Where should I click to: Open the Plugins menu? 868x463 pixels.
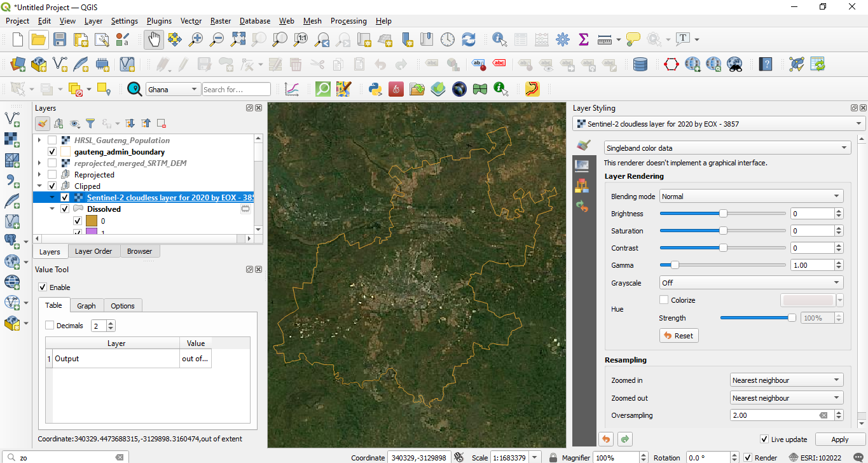(159, 21)
